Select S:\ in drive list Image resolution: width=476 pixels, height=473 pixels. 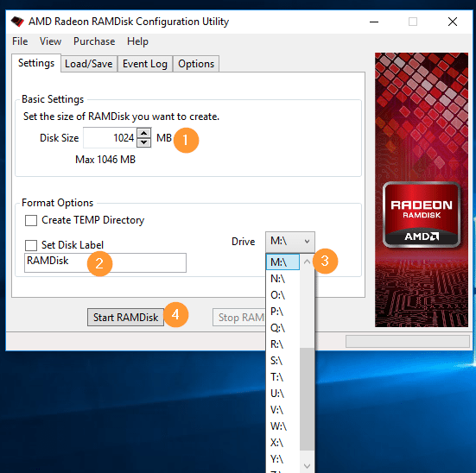click(282, 361)
